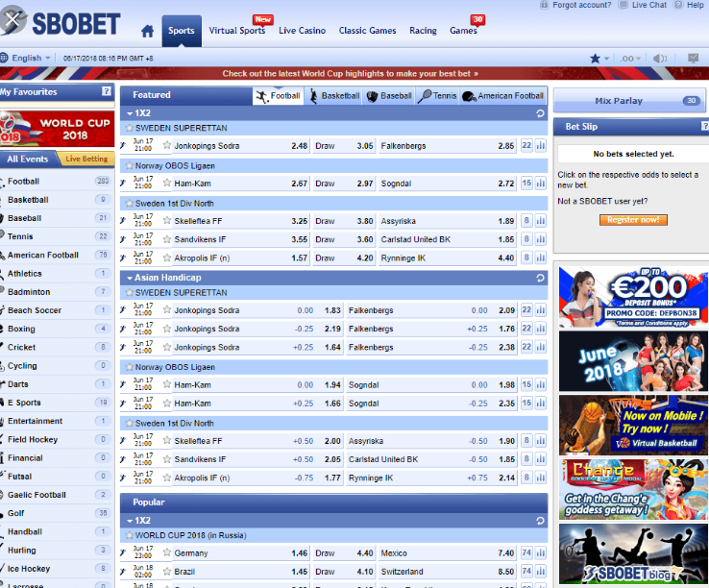Screen dimensions: 709x588
Task: Select the American Football featured tab
Action: 502,96
